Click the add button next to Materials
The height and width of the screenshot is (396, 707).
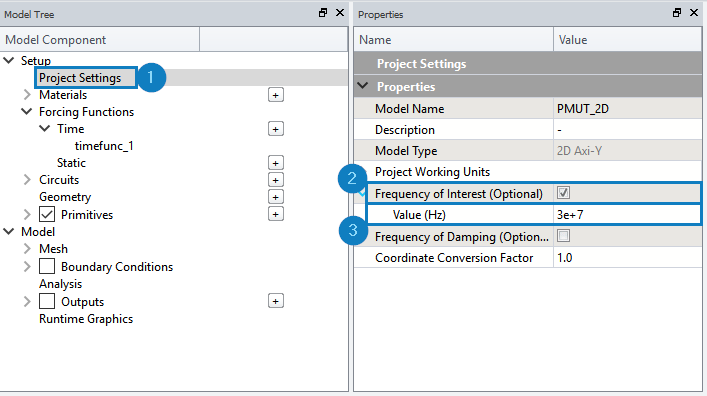tap(275, 95)
